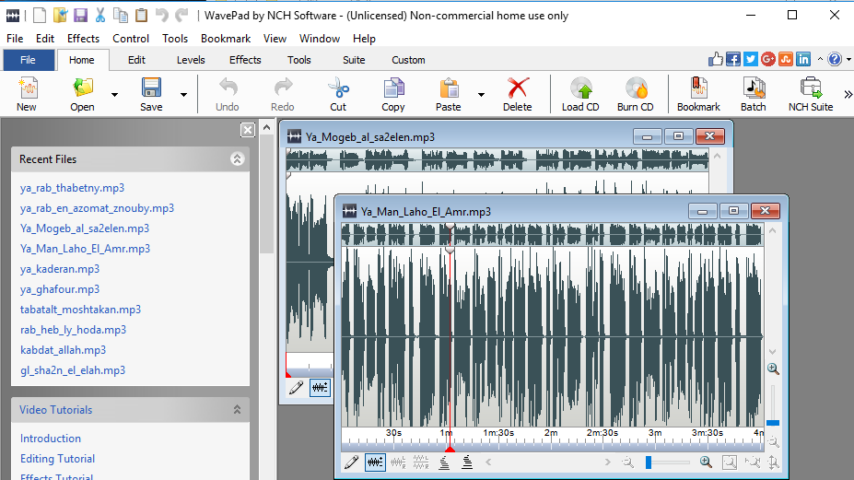
Task: Open the dropdown beside the help icon
Action: point(849,59)
